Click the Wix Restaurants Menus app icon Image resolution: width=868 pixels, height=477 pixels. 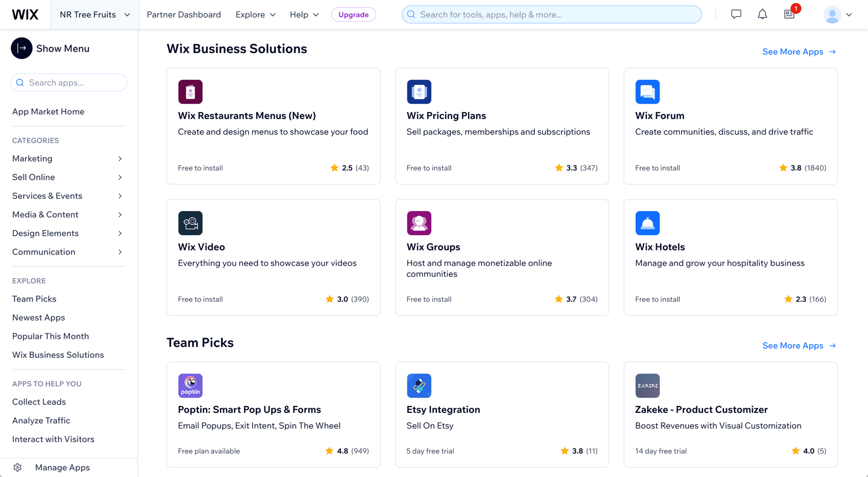(190, 91)
